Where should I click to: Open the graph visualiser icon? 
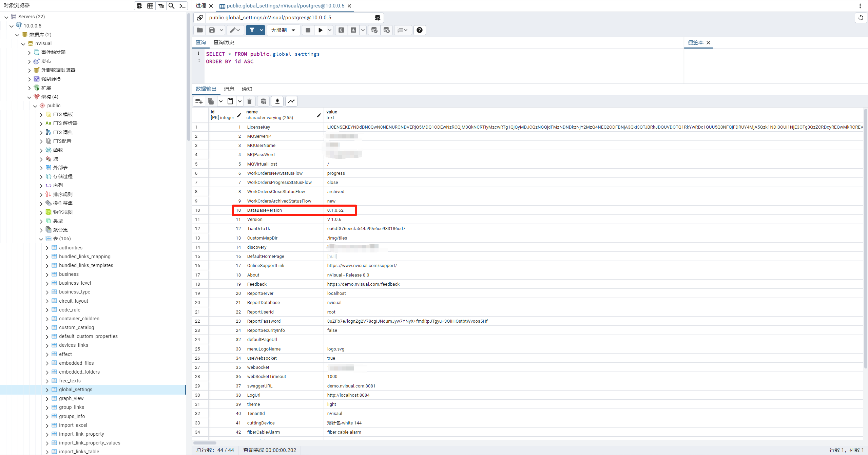291,101
